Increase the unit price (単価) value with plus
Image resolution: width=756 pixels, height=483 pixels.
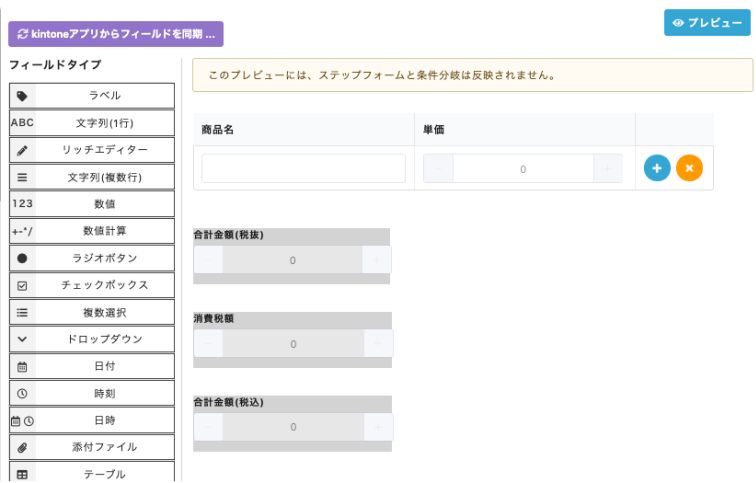pos(608,168)
